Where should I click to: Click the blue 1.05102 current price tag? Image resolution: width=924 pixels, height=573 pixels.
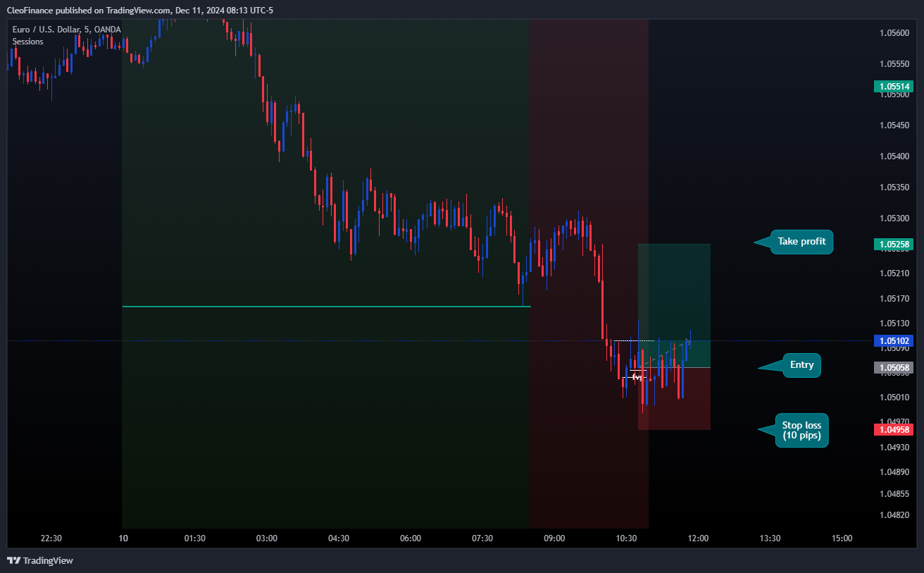coord(894,340)
